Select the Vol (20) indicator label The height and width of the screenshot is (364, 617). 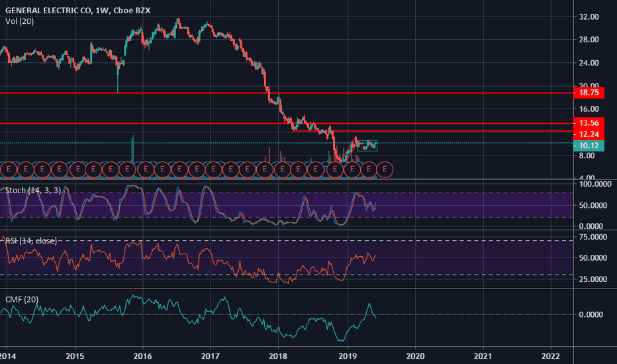tap(20, 21)
